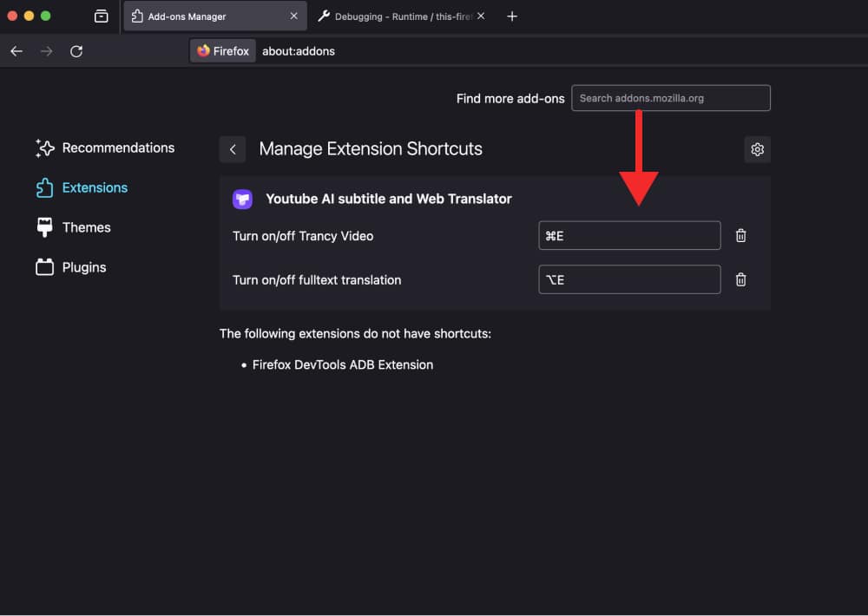Click the Firefox identity badge in the address bar
The height and width of the screenshot is (616, 868).
point(223,51)
